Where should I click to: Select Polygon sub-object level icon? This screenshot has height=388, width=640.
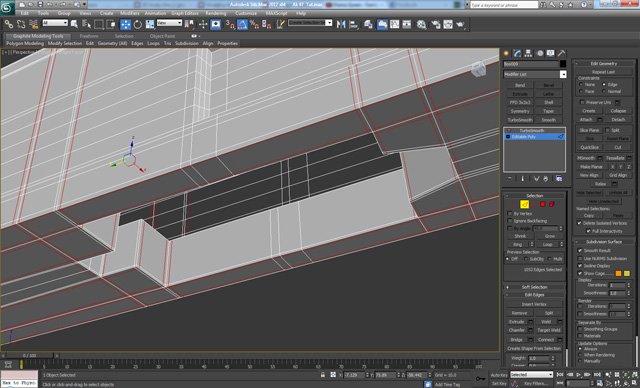point(543,204)
